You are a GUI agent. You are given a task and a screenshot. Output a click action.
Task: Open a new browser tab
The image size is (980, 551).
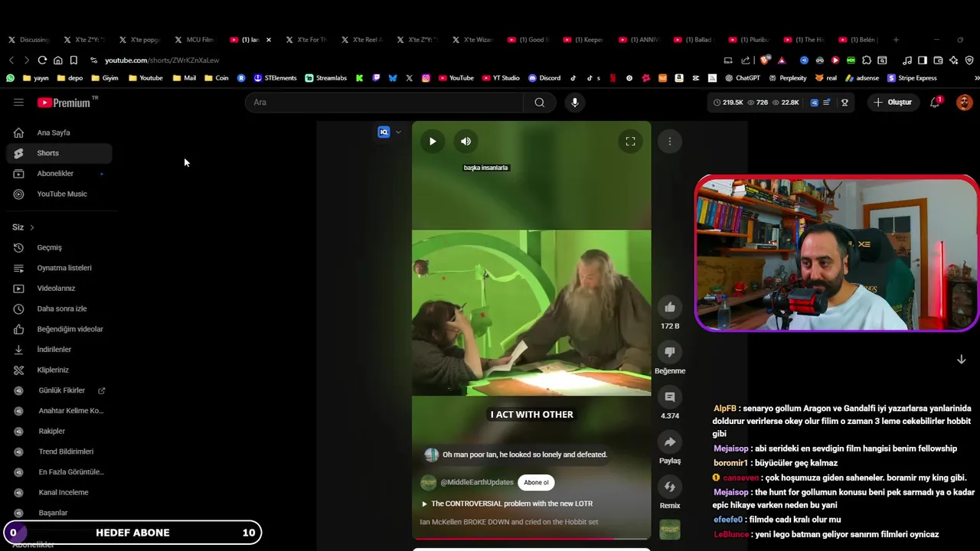[896, 40]
